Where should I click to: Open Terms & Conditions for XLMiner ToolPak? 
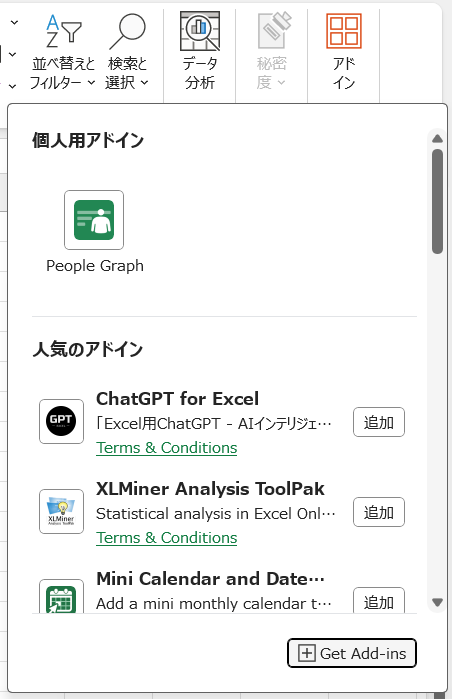(x=167, y=538)
